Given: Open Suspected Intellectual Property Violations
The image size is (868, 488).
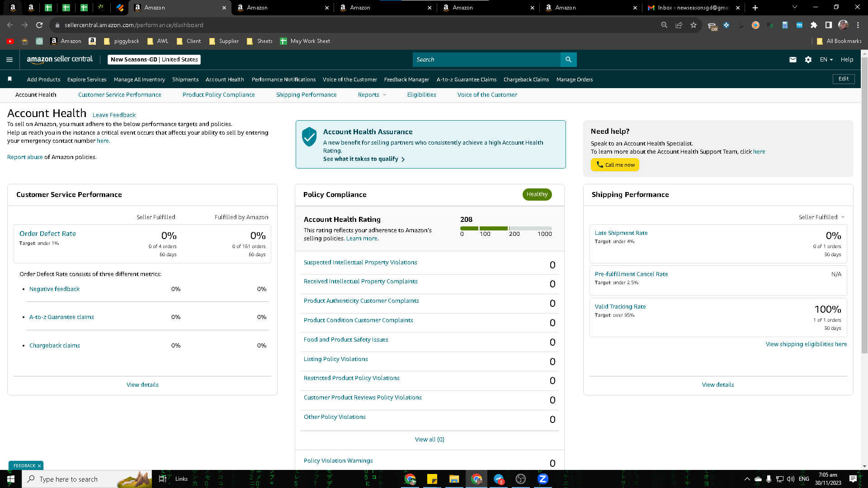Looking at the screenshot, I should (360, 263).
